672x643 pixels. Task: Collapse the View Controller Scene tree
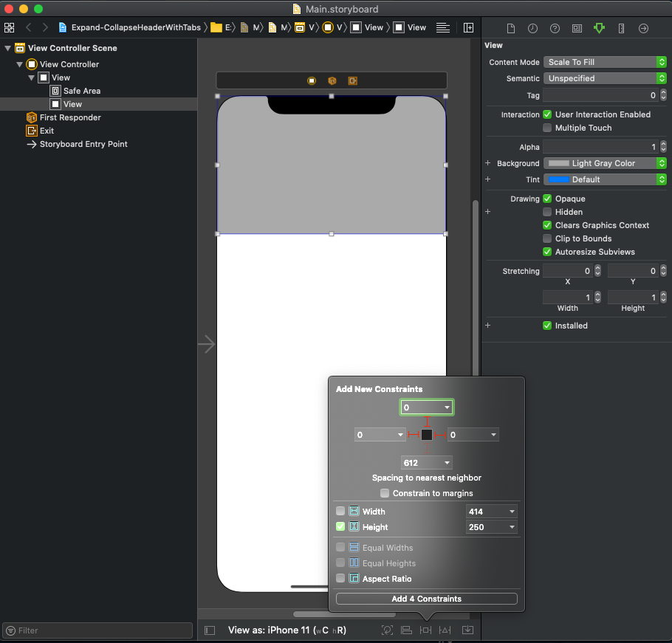click(x=7, y=48)
